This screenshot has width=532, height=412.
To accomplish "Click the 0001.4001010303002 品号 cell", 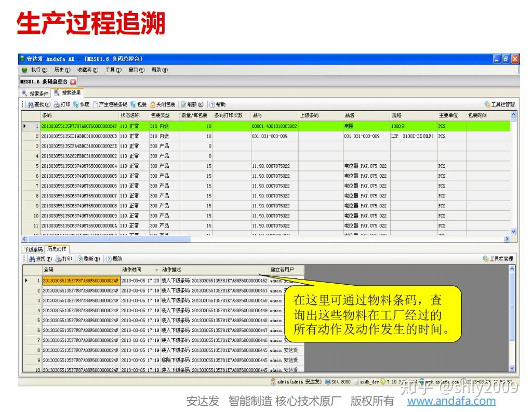I will tap(274, 126).
